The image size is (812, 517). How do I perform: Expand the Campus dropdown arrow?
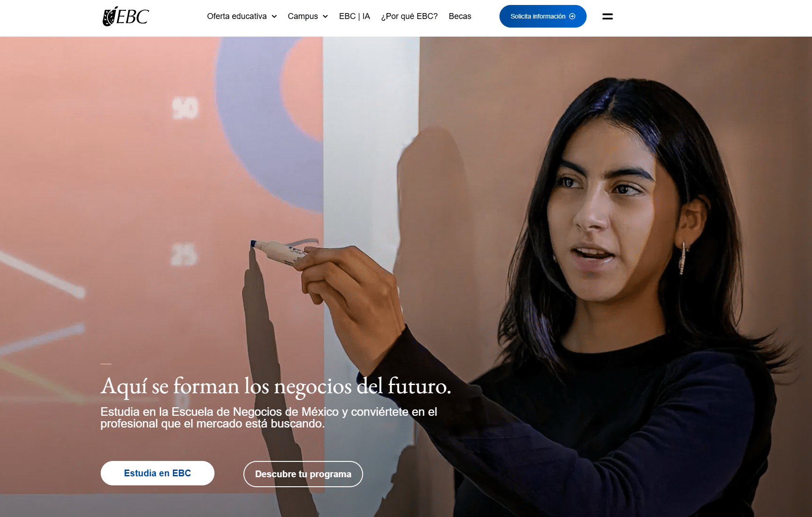[325, 16]
